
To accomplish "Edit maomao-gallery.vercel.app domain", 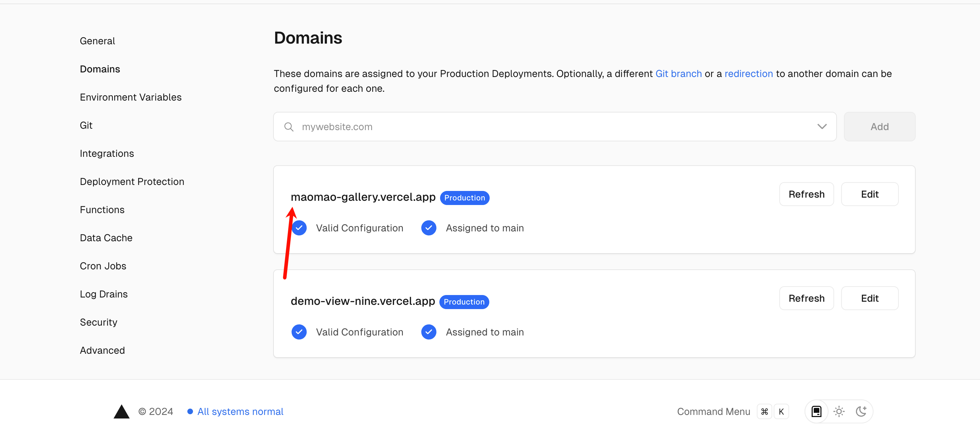I will tap(870, 194).
